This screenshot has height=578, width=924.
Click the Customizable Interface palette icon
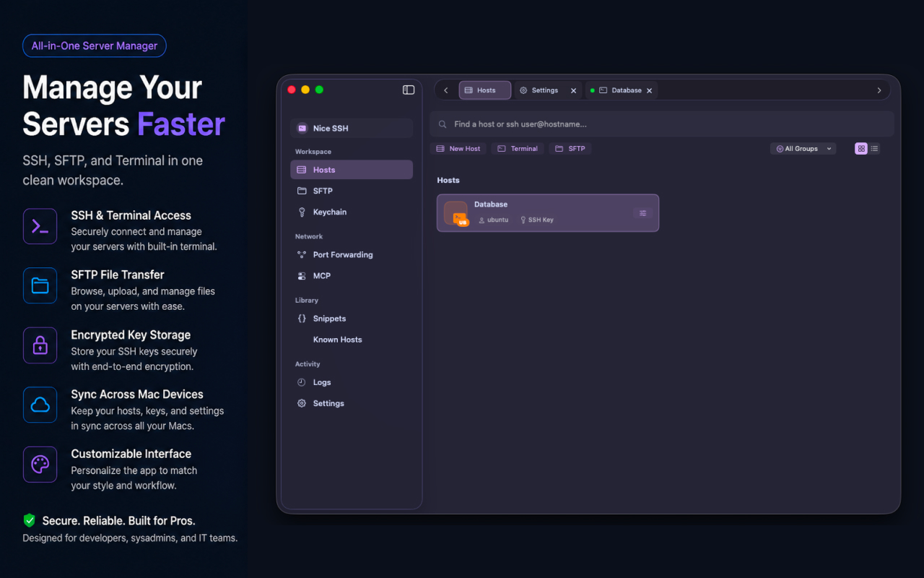coord(40,464)
